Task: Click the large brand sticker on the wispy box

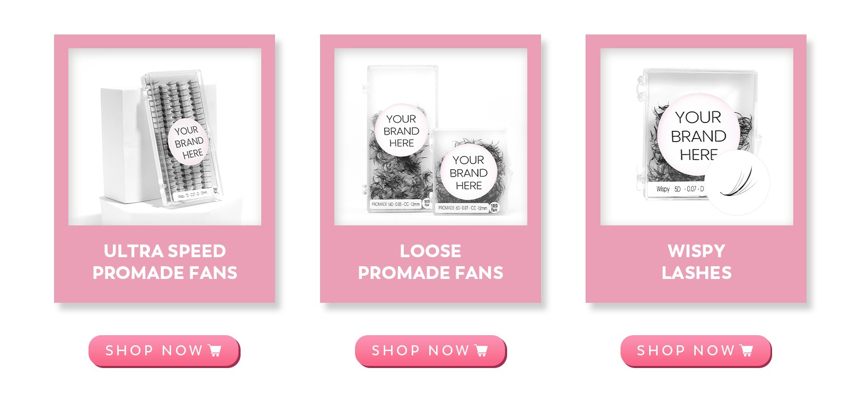Action: point(698,136)
